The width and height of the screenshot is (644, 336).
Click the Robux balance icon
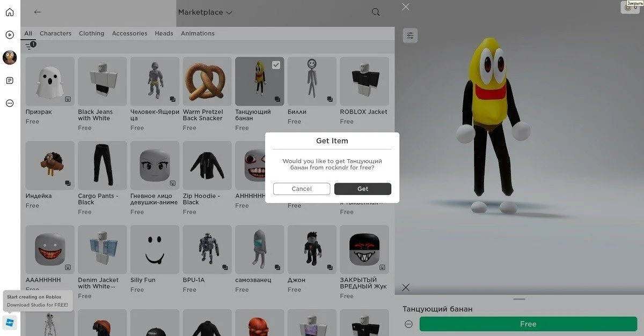point(628,8)
